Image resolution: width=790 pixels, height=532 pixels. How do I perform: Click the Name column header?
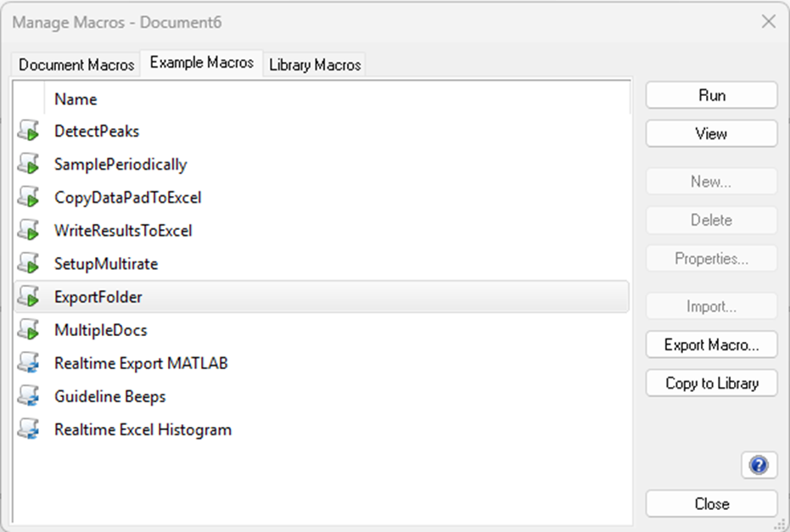click(76, 99)
